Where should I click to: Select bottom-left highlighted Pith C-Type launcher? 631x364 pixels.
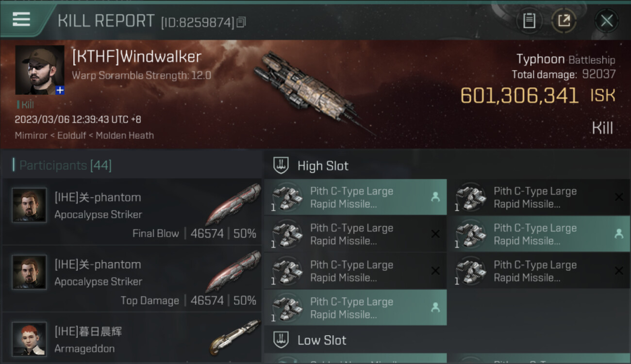[355, 308]
